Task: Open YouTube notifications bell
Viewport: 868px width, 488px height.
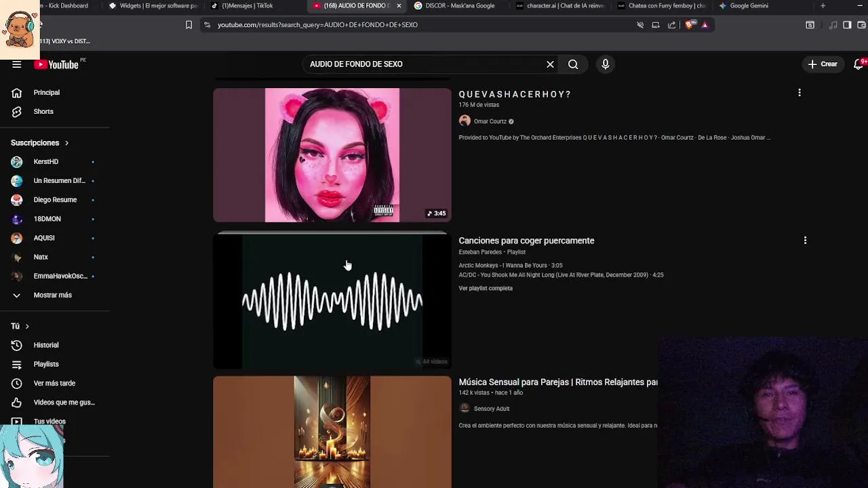Action: [x=858, y=64]
